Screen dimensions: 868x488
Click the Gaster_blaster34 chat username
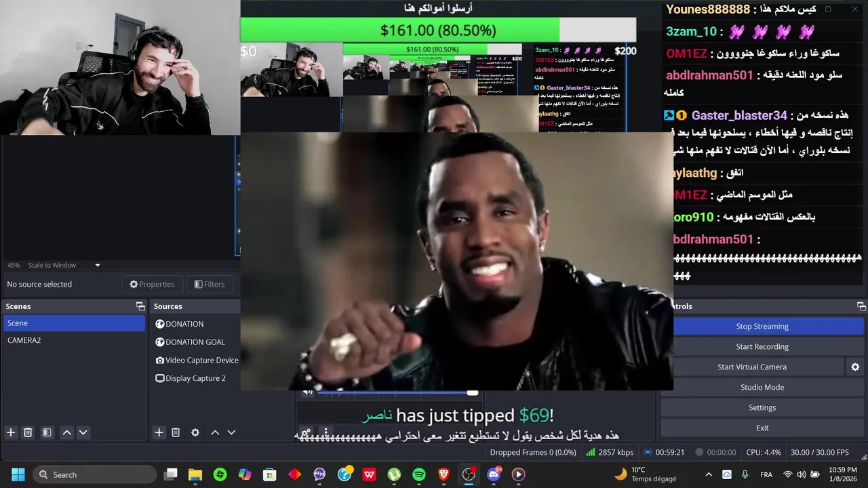738,116
